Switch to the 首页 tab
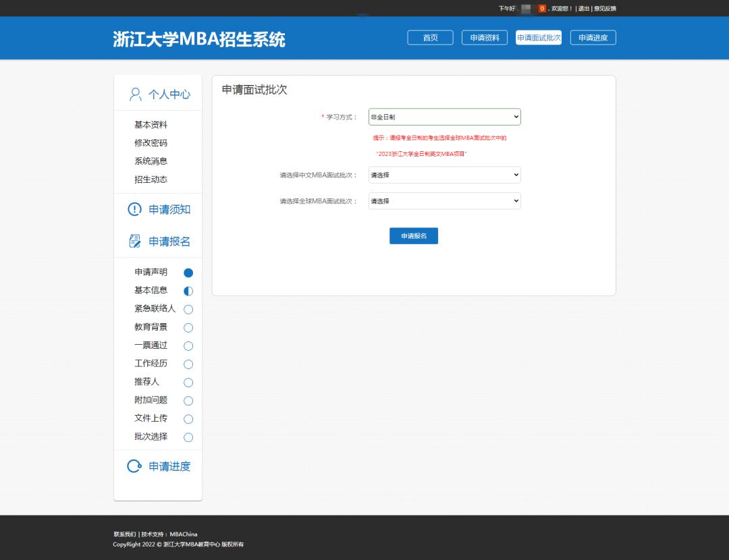 coord(430,38)
